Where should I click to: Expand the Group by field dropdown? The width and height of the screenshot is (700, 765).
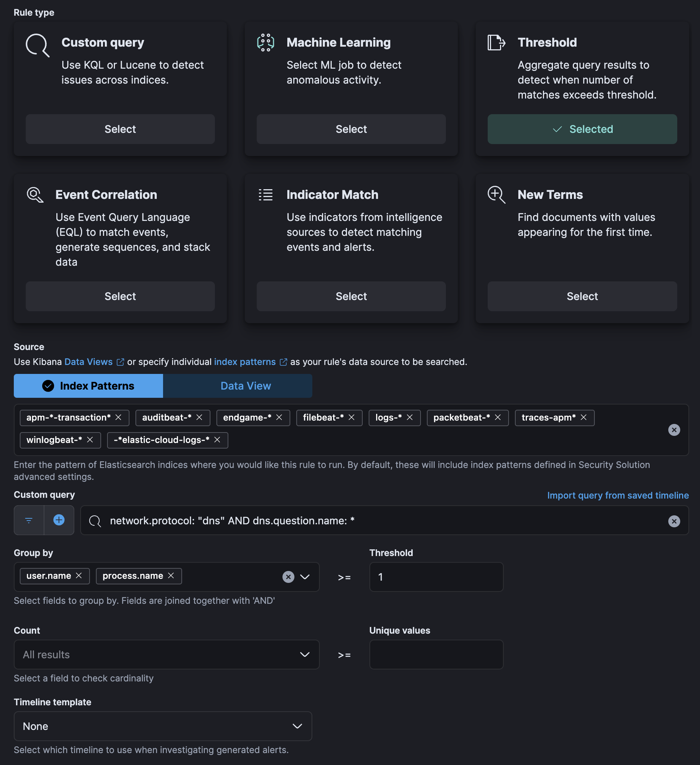pos(305,577)
